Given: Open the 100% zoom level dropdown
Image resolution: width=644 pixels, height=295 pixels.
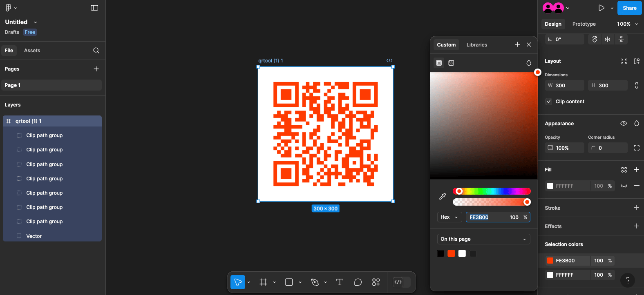Looking at the screenshot, I should tap(627, 24).
